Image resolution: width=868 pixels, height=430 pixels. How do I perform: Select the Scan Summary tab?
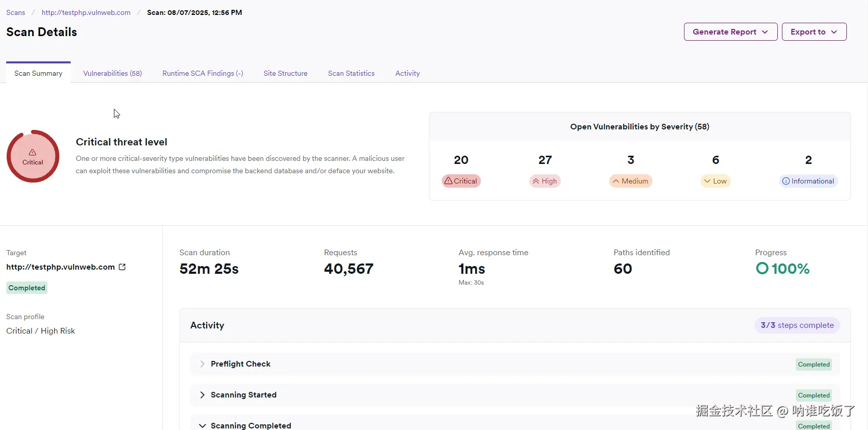click(38, 73)
